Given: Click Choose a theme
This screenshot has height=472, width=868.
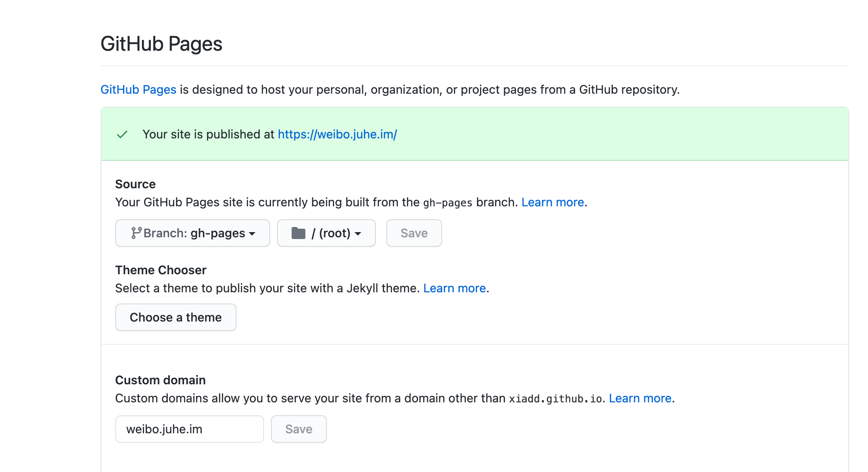Looking at the screenshot, I should tap(175, 317).
